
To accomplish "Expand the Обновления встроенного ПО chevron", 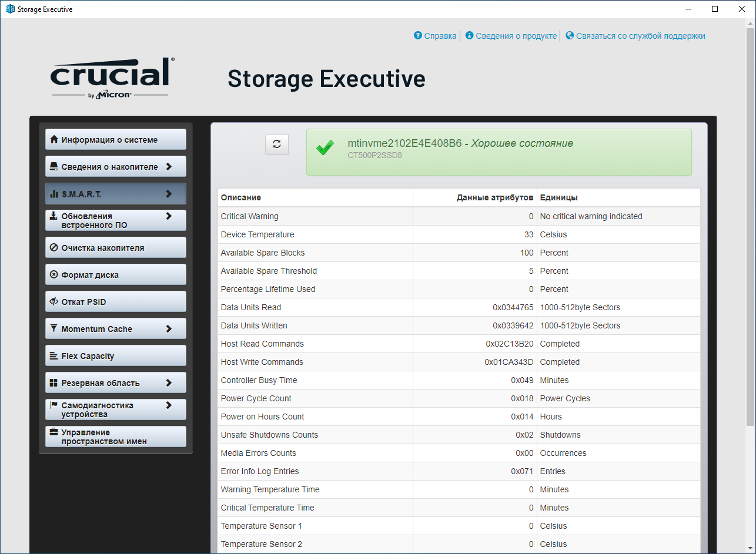I will (169, 216).
